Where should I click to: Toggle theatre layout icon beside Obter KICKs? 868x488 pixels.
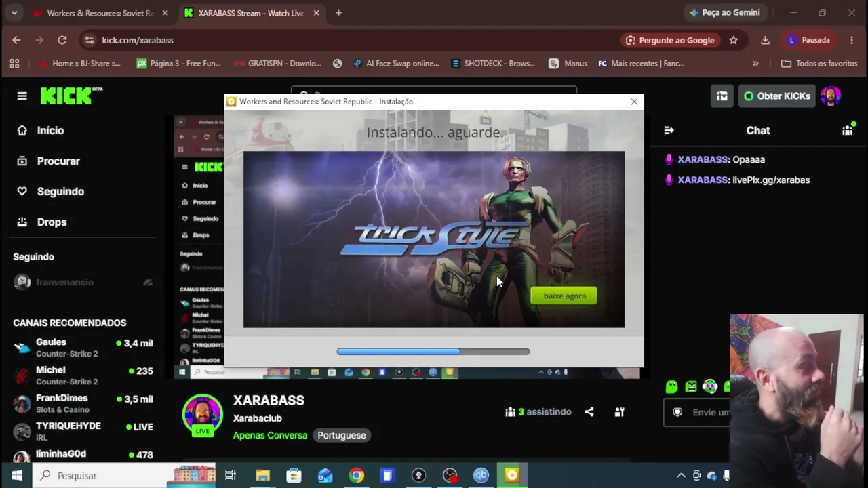click(722, 96)
